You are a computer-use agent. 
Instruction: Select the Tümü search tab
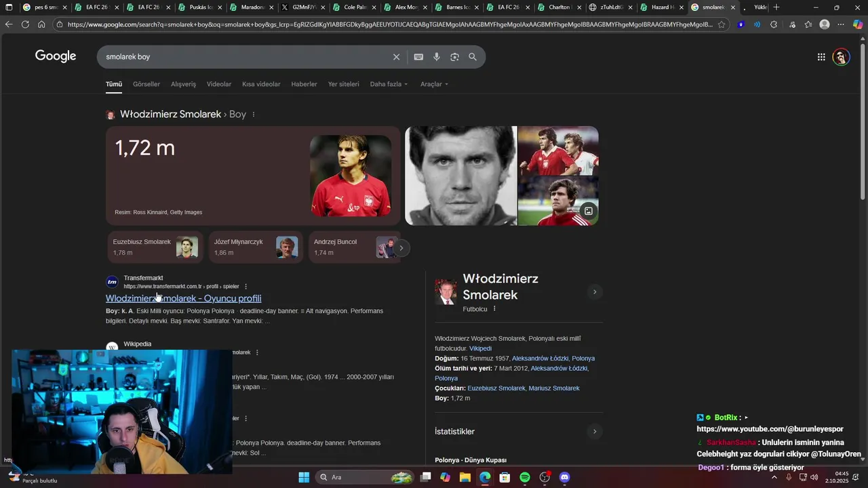coord(113,84)
